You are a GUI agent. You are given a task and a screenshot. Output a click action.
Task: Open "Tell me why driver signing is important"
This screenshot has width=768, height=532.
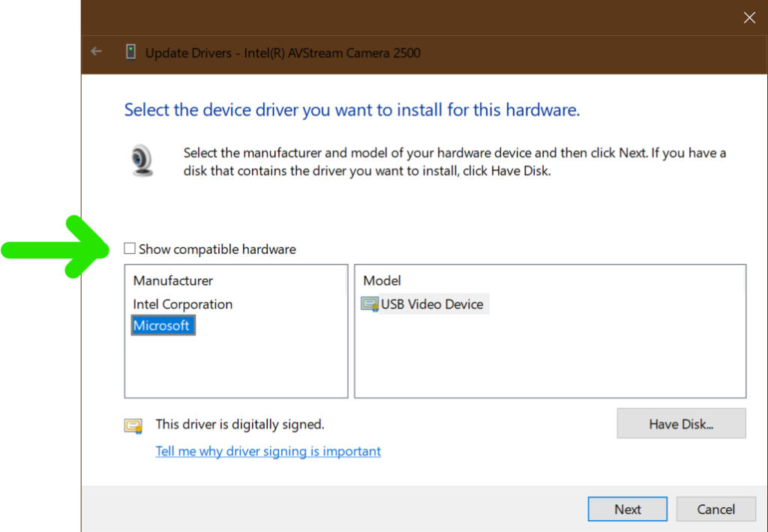(x=268, y=451)
